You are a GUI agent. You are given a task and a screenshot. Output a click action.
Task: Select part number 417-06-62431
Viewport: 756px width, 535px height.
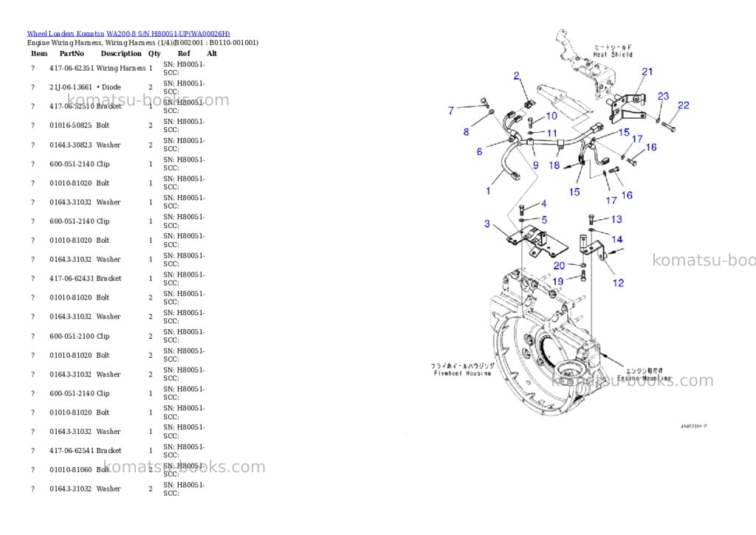point(72,278)
